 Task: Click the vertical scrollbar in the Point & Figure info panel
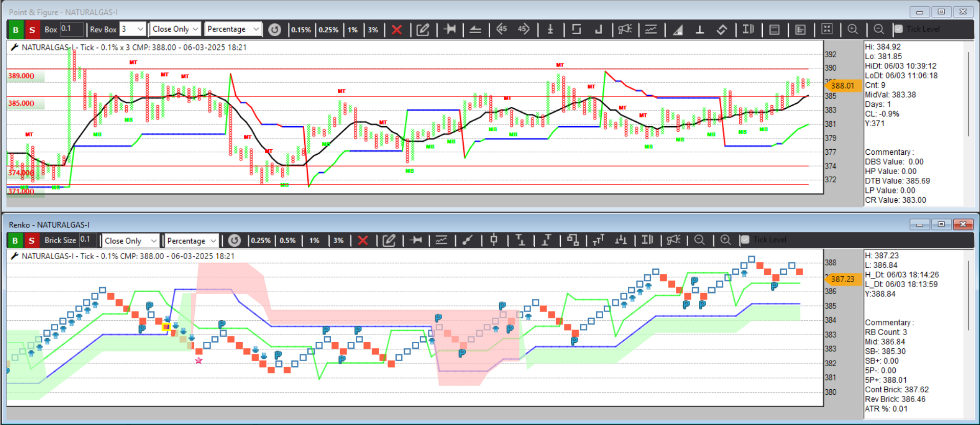[968, 95]
